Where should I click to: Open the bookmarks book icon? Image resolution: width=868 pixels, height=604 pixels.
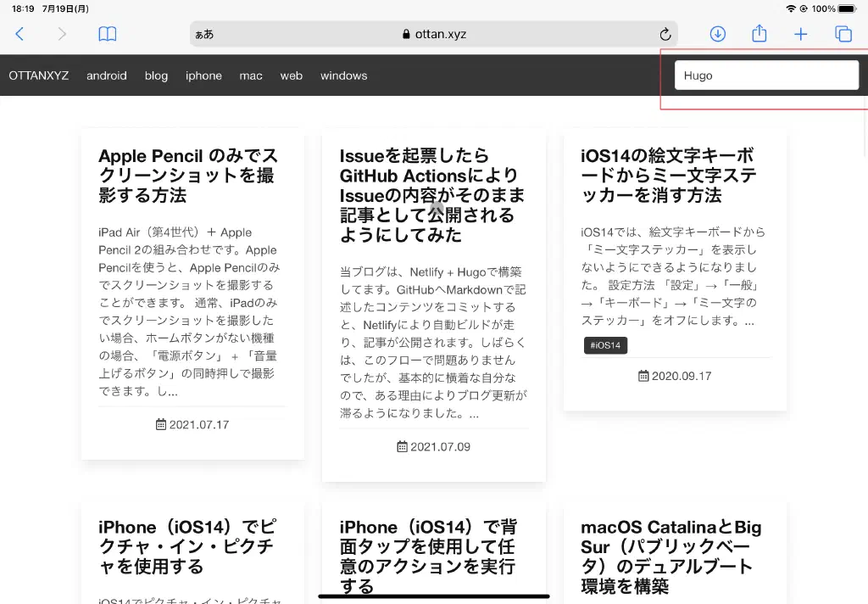(x=107, y=34)
